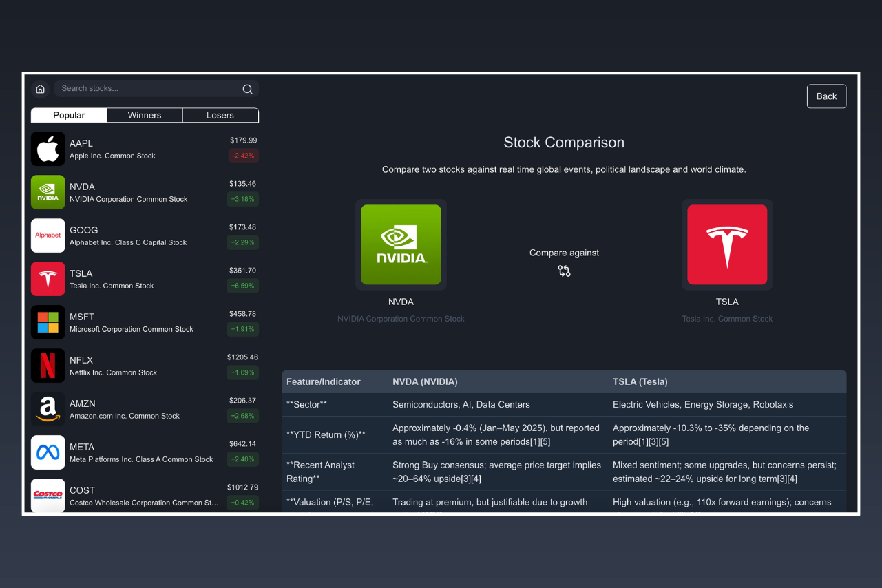The height and width of the screenshot is (588, 882).
Task: Click the Back button
Action: click(826, 96)
